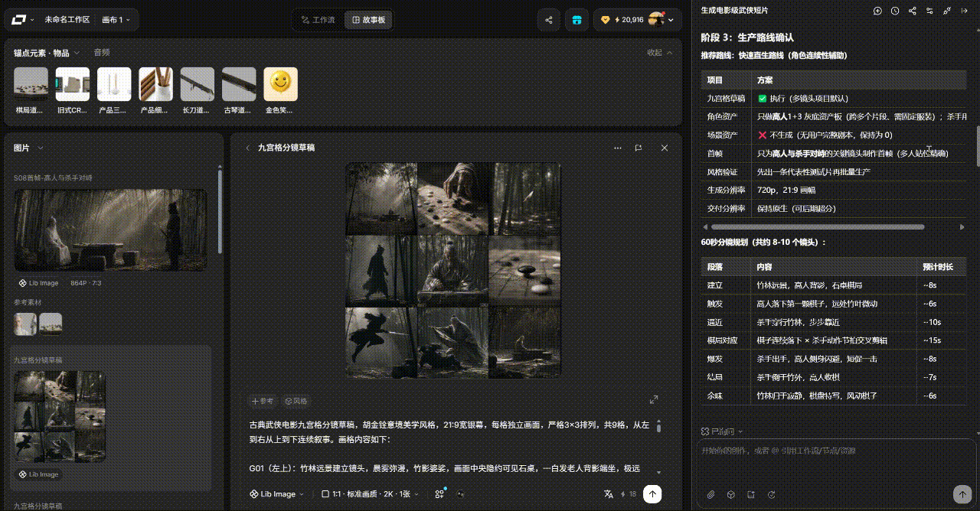This screenshot has width=980, height=511.
Task: Open the chat history clock icon
Action: coord(895,11)
